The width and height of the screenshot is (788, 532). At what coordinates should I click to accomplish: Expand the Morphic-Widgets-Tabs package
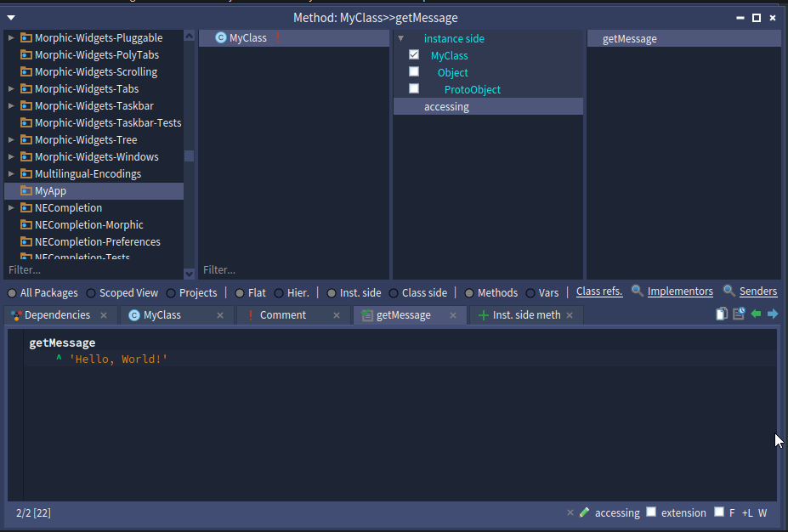pyautogui.click(x=11, y=89)
